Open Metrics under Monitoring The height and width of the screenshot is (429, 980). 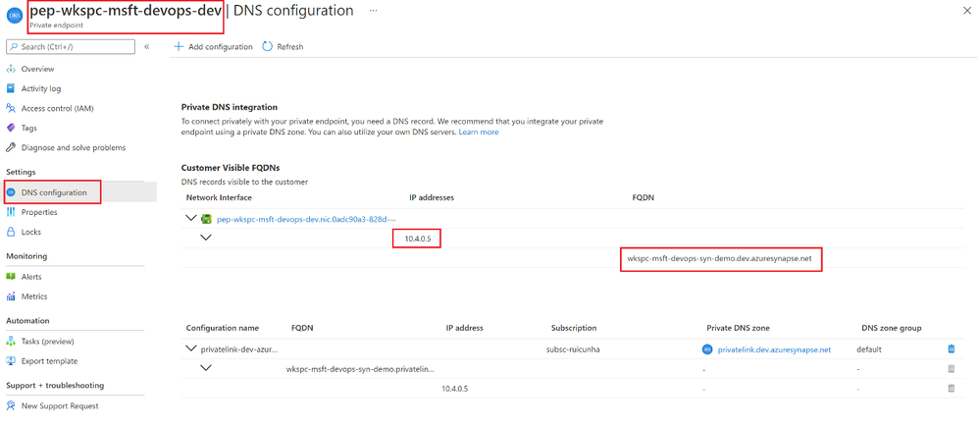[x=34, y=296]
